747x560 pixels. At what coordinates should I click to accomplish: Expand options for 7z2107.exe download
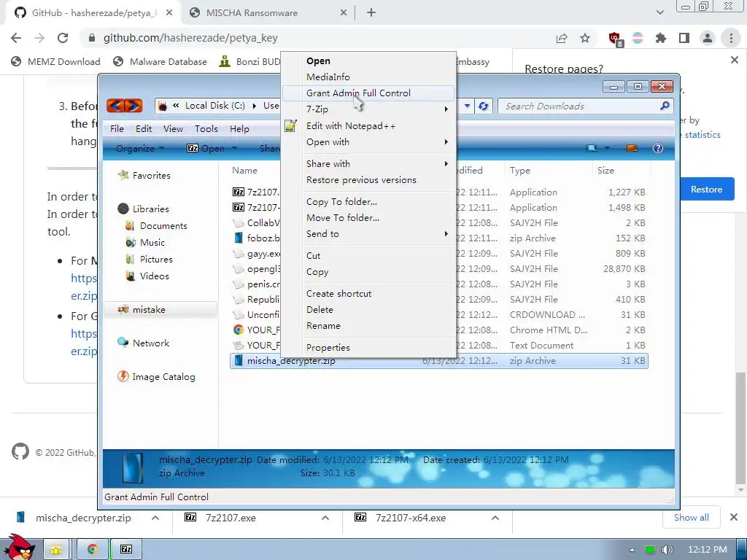pos(325,518)
